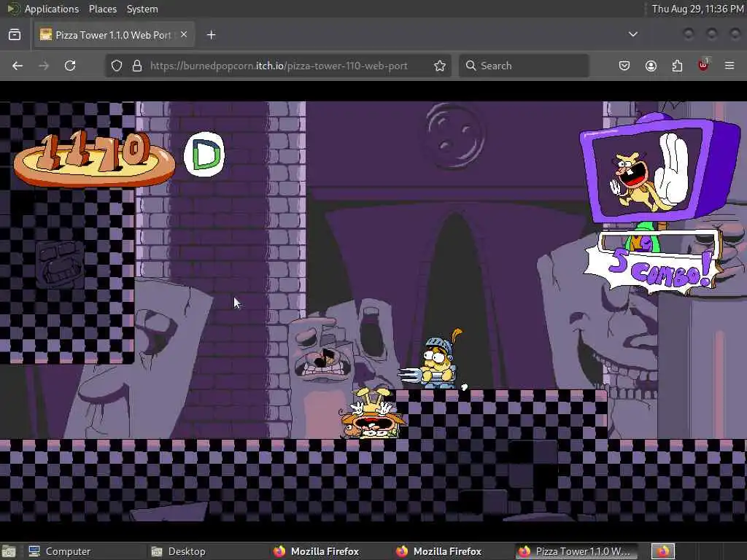Open the Firefox account icon

pyautogui.click(x=651, y=66)
